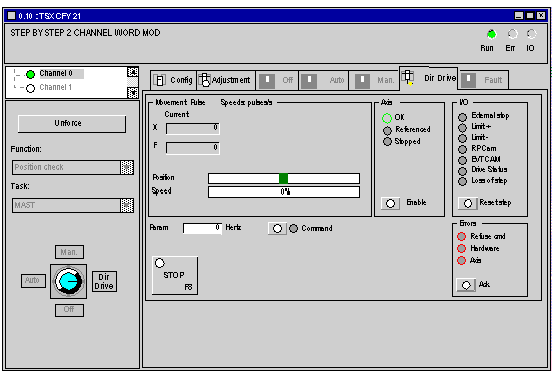The height and width of the screenshot is (384, 552).
Task: Click the Fault tab icon
Action: (x=468, y=80)
